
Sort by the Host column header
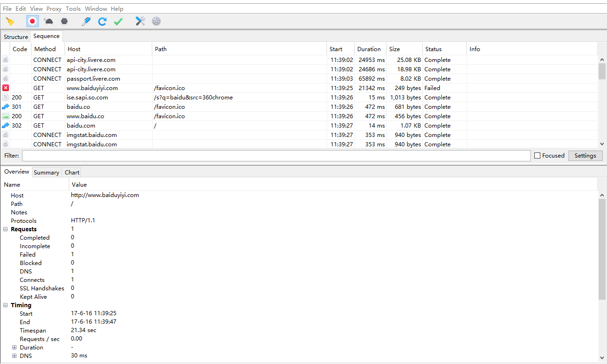point(108,49)
